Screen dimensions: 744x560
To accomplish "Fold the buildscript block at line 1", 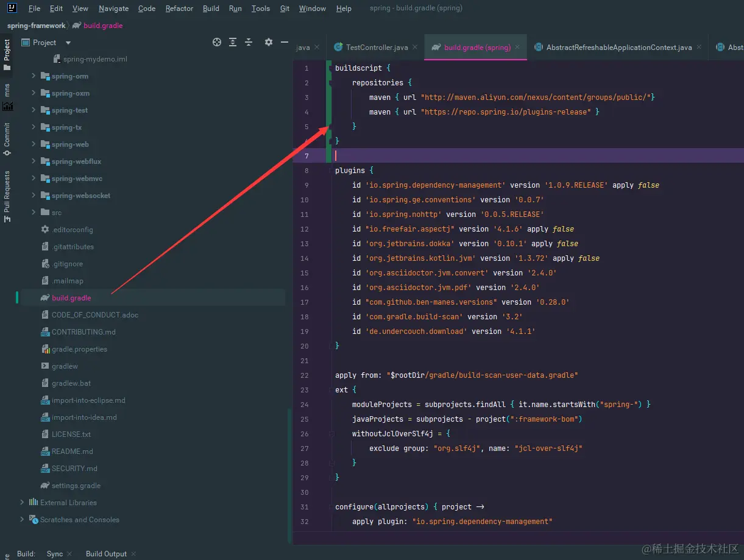I will (330, 68).
